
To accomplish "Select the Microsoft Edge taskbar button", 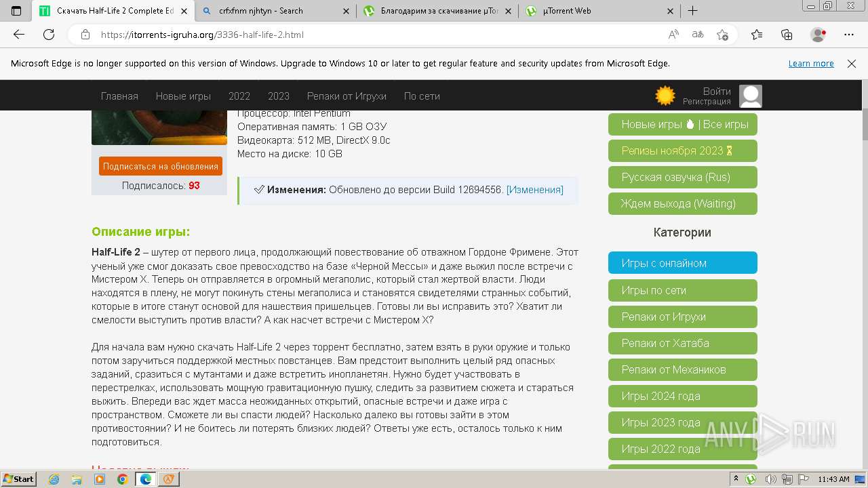I will point(146,479).
